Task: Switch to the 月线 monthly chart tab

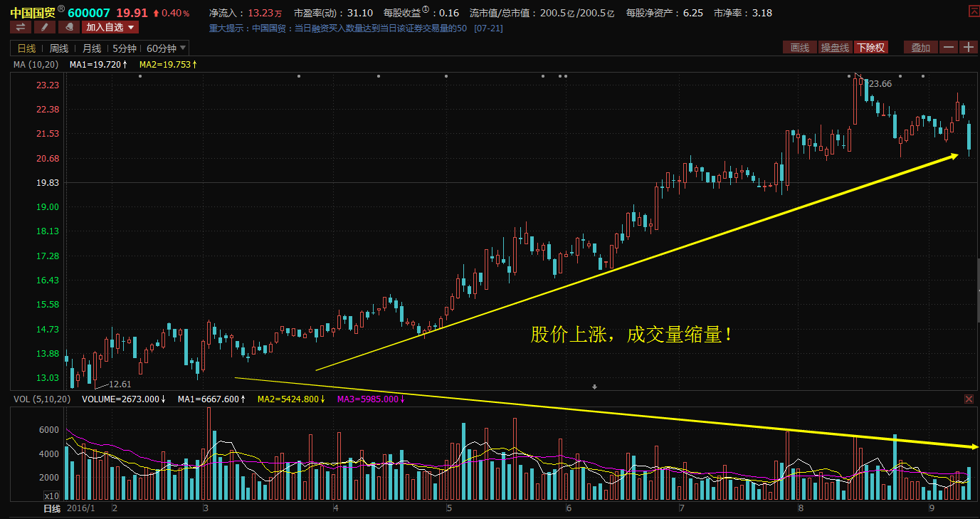Action: 92,48
